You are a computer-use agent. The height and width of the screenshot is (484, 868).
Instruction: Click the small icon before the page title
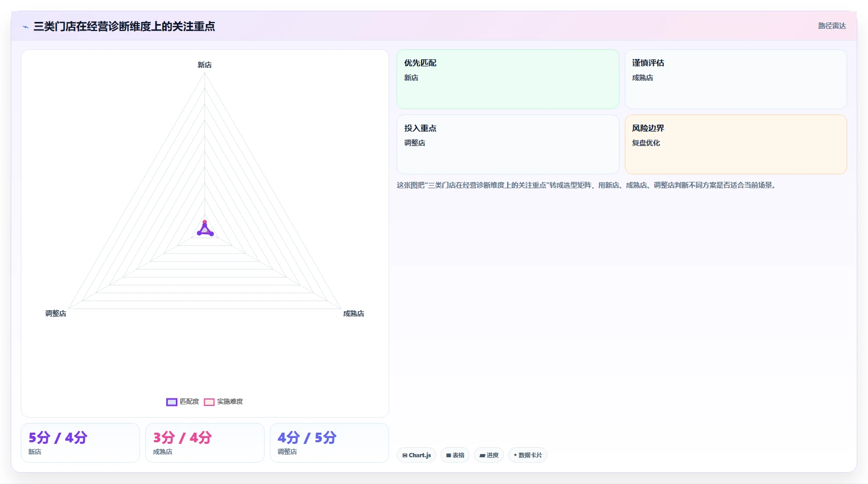tap(25, 27)
